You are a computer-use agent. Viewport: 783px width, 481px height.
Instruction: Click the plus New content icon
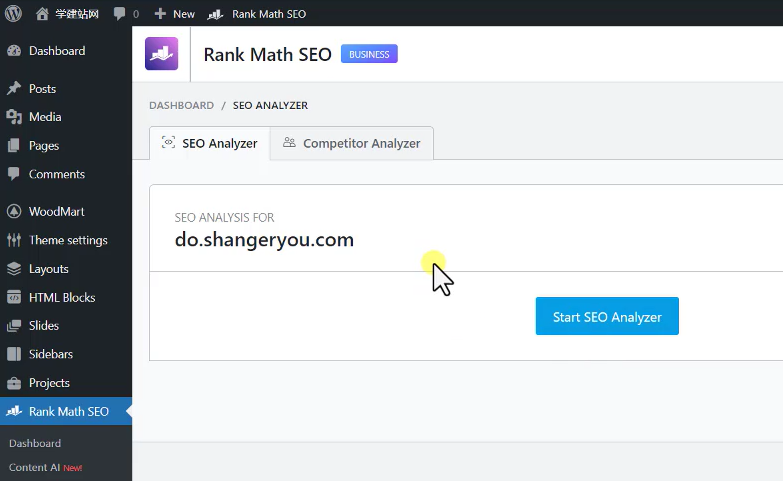click(160, 14)
